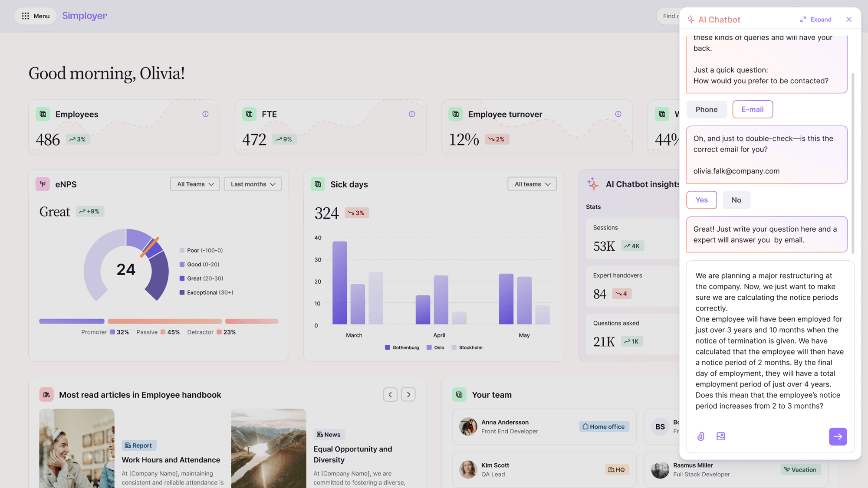Image resolution: width=868 pixels, height=488 pixels.
Task: Open the Last months dropdown
Action: coord(253,184)
